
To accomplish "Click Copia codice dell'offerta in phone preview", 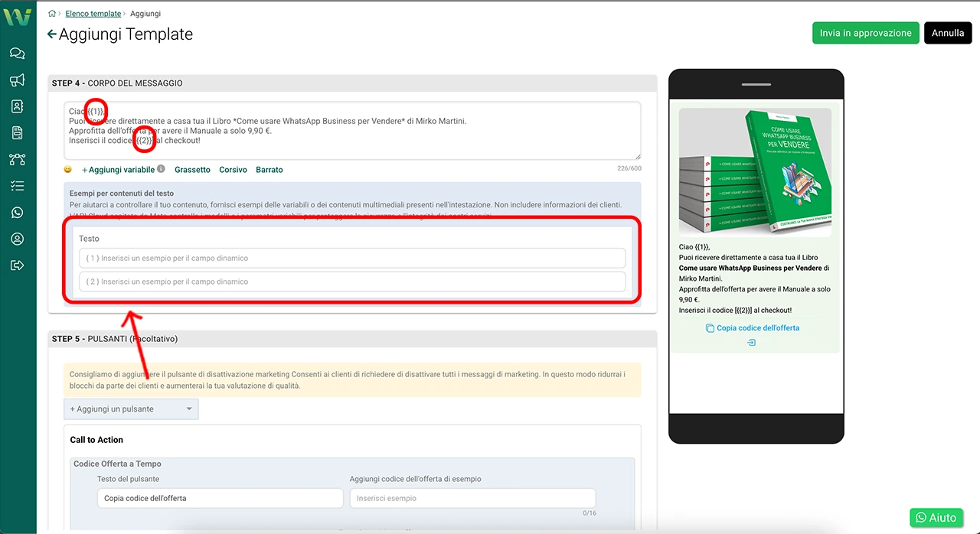I will (x=758, y=328).
